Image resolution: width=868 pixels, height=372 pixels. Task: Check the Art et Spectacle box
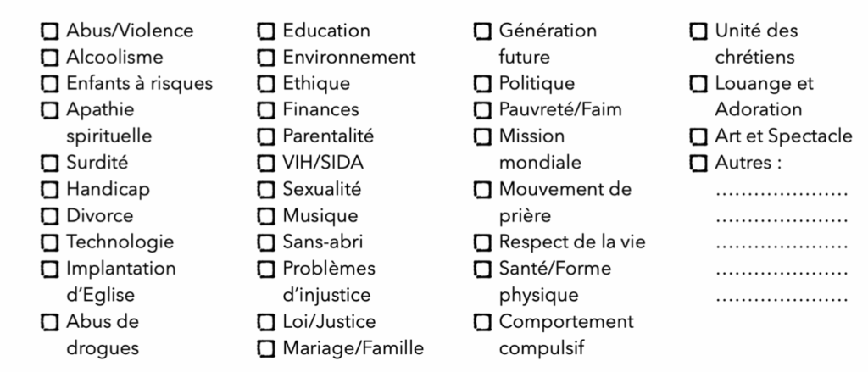point(698,136)
